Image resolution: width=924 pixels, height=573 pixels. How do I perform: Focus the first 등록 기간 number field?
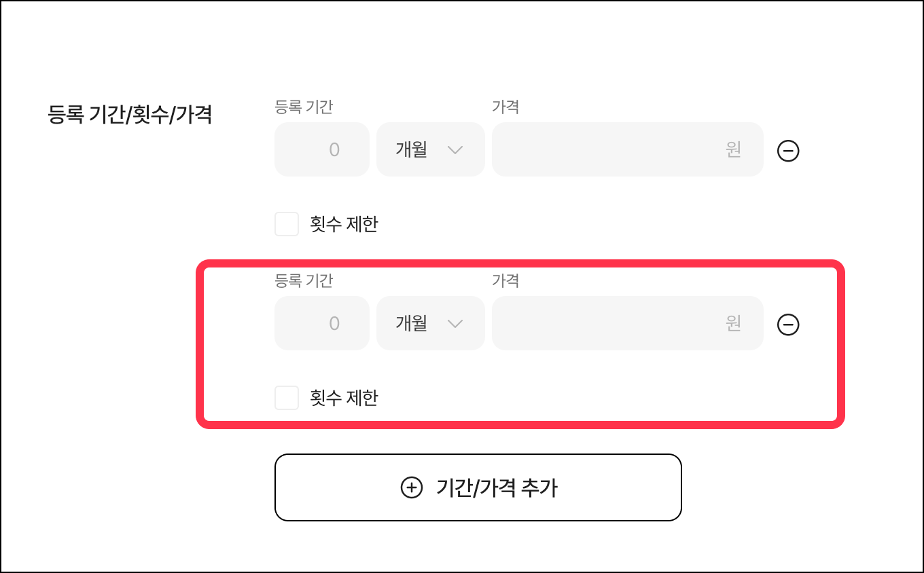pos(322,149)
